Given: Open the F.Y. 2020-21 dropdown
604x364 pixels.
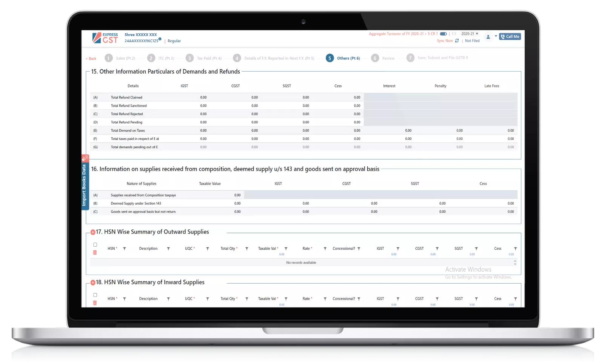Looking at the screenshot, I should [x=470, y=34].
